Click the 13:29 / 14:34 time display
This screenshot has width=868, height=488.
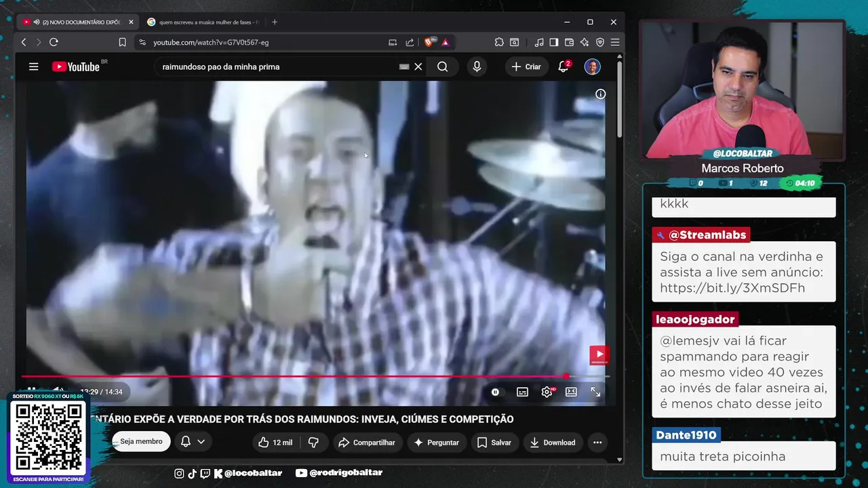pos(102,392)
